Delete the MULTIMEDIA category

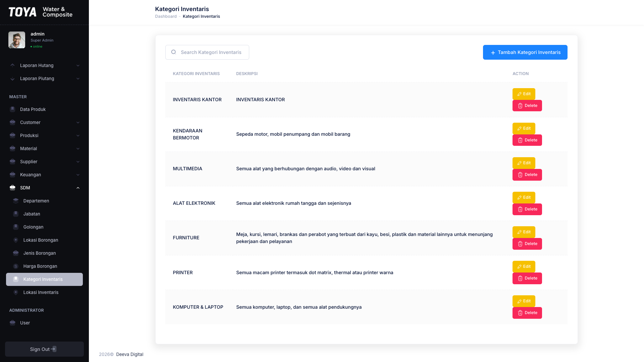pos(527,175)
